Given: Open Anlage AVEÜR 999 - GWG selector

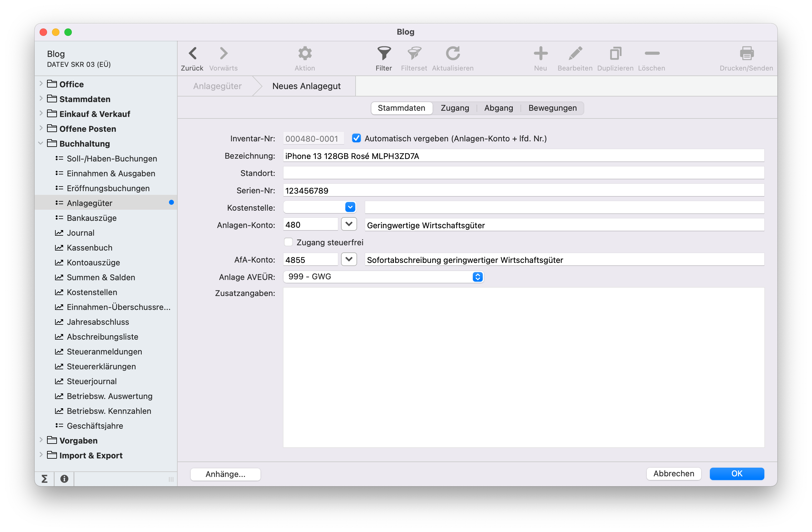Looking at the screenshot, I should [383, 277].
